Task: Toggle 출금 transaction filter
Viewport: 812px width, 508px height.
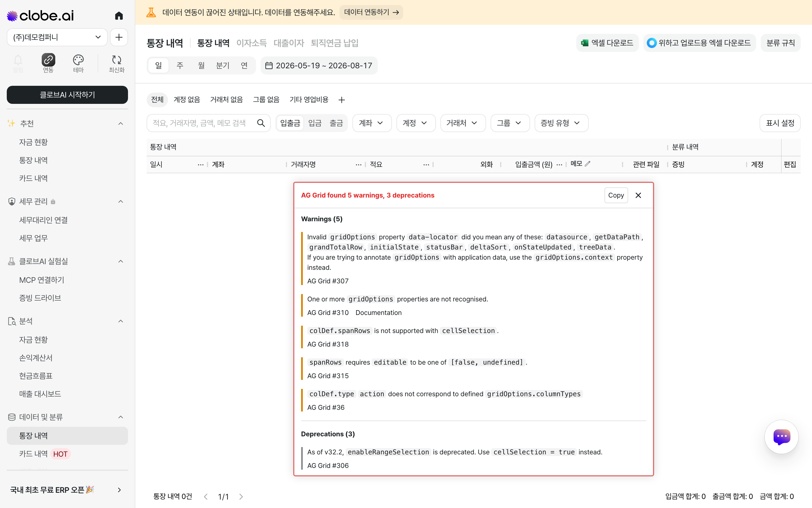Action: (336, 123)
